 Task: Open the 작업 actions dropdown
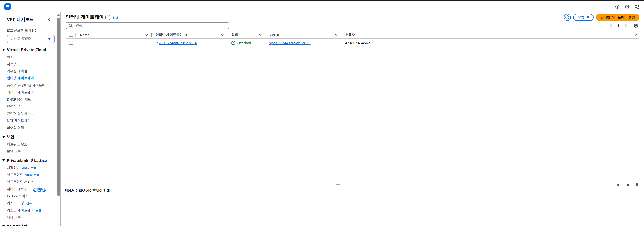click(583, 17)
